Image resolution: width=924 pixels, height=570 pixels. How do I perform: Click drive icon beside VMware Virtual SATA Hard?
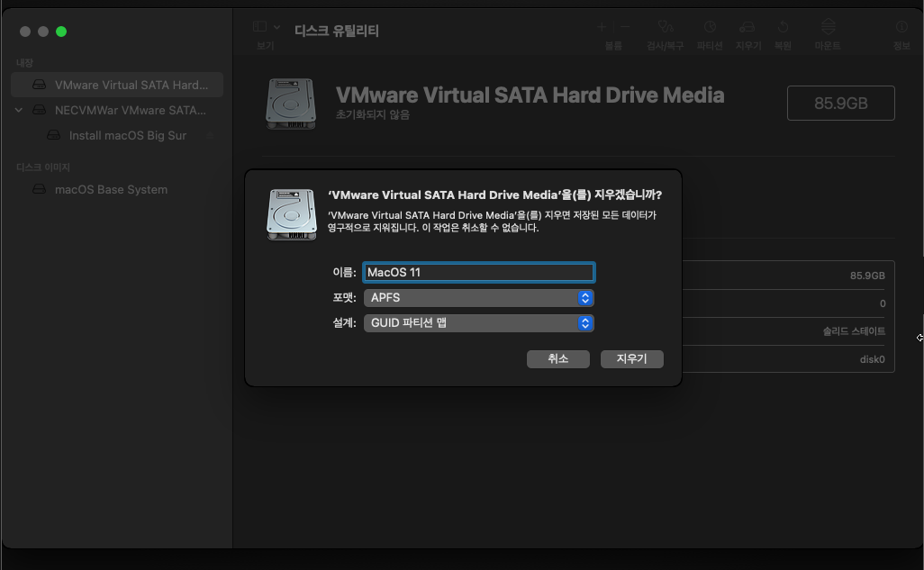(39, 85)
